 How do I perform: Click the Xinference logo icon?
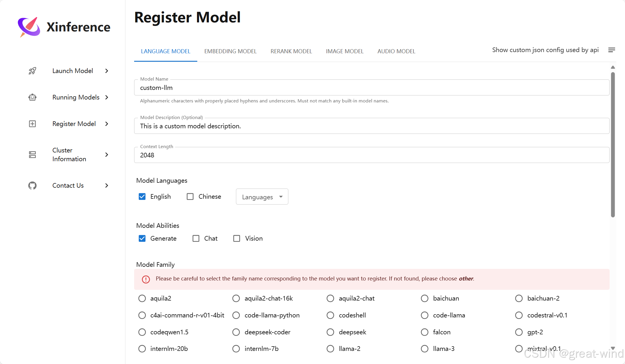pyautogui.click(x=29, y=27)
